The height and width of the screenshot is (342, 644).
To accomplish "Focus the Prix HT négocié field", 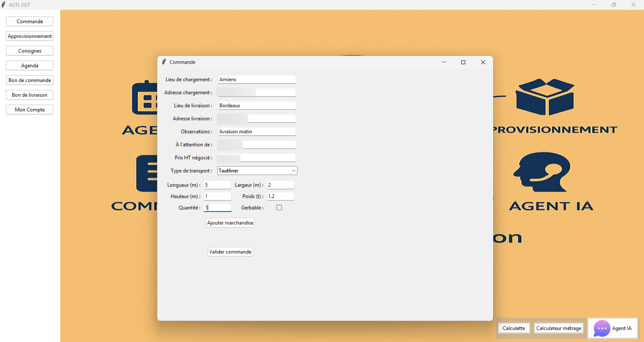I will pos(257,157).
